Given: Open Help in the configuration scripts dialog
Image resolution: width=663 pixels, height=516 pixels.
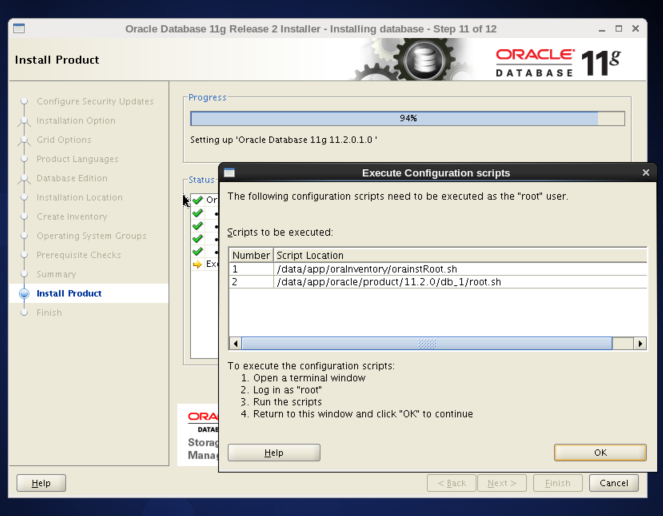Looking at the screenshot, I should tap(274, 453).
